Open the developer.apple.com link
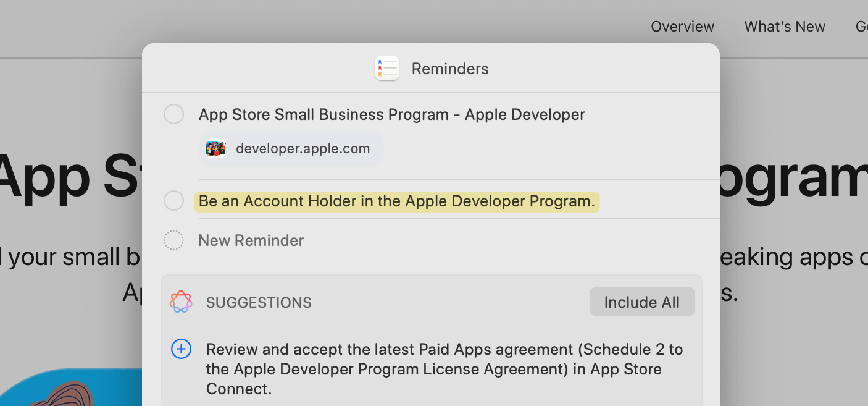 pyautogui.click(x=303, y=149)
